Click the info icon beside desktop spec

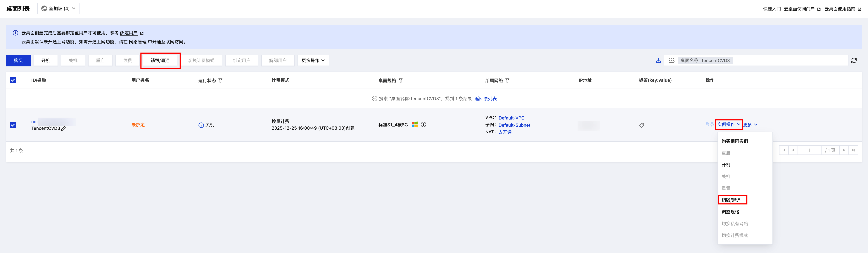(x=423, y=124)
